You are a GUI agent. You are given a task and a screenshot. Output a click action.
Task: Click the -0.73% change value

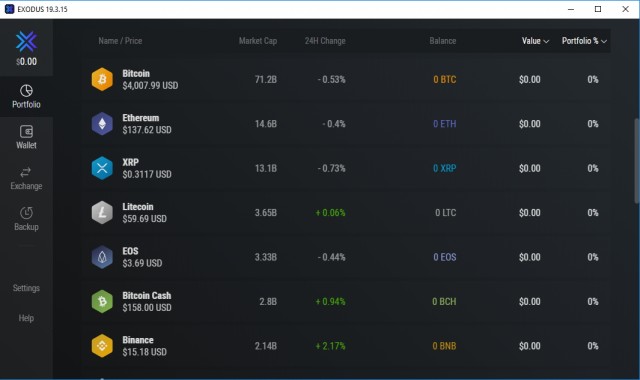pos(331,168)
